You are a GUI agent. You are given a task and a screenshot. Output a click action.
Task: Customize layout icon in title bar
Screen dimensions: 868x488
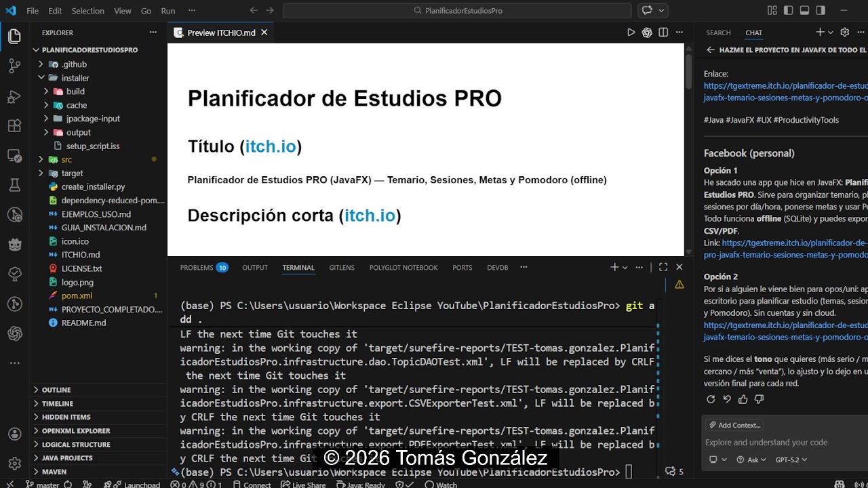point(772,11)
